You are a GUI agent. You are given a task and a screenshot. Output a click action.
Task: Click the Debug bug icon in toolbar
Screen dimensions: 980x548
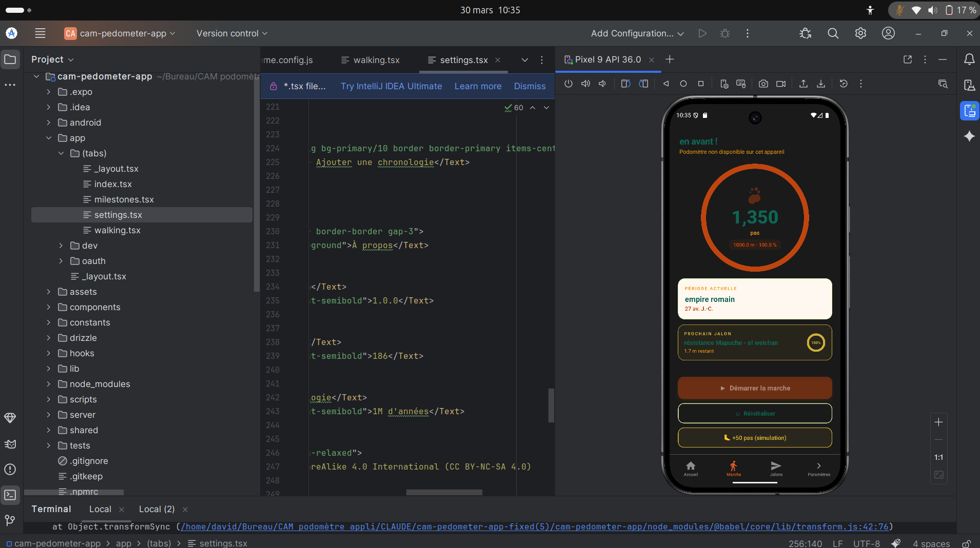click(x=724, y=33)
